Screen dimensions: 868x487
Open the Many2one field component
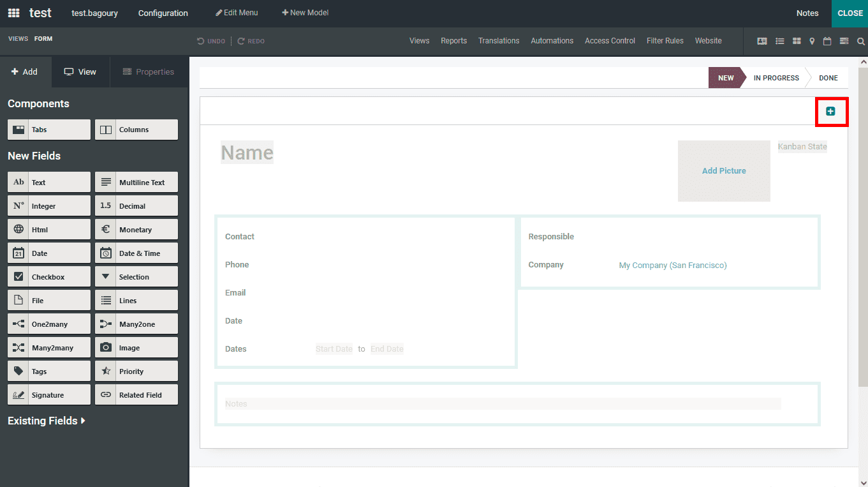click(136, 323)
